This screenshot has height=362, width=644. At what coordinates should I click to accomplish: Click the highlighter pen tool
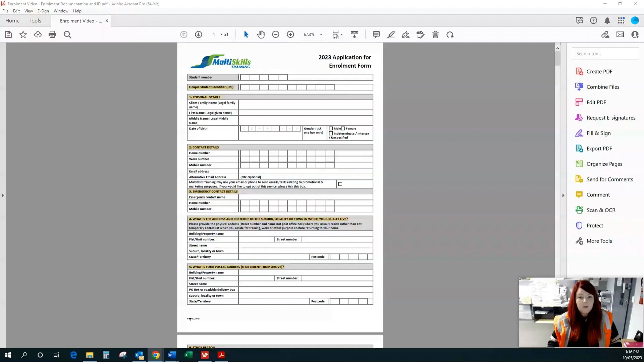tap(391, 35)
